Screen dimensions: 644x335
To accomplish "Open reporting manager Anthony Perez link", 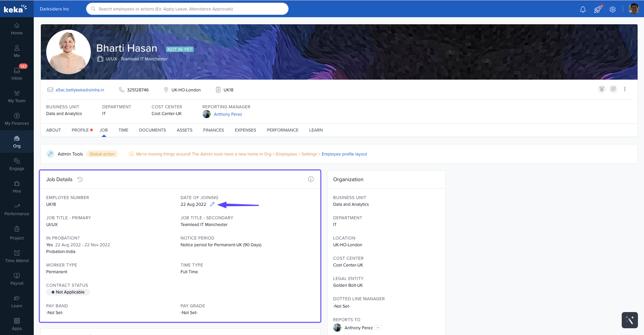I will [228, 114].
